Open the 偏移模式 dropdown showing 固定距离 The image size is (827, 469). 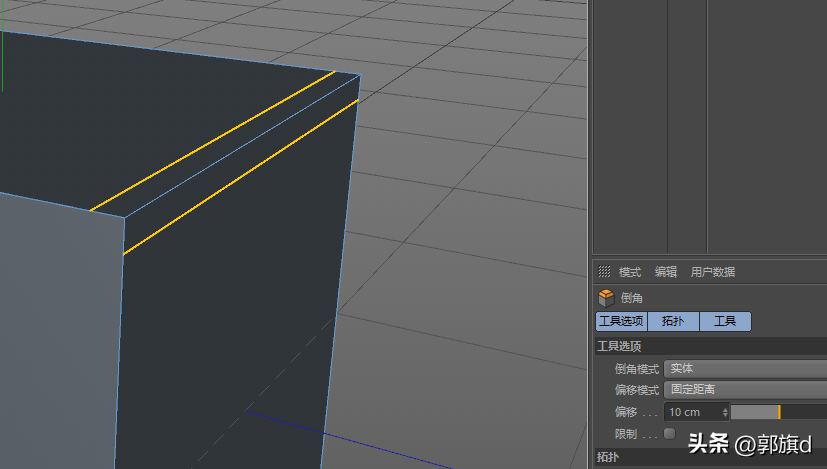tap(745, 390)
